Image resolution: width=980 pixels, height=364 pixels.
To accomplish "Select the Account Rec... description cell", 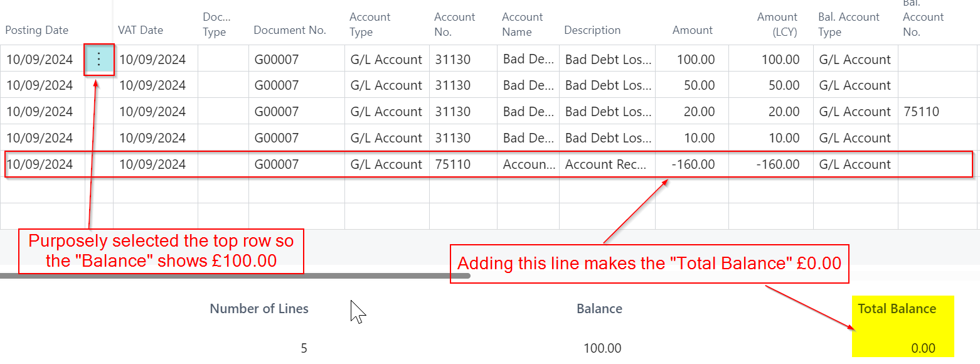I will [607, 164].
